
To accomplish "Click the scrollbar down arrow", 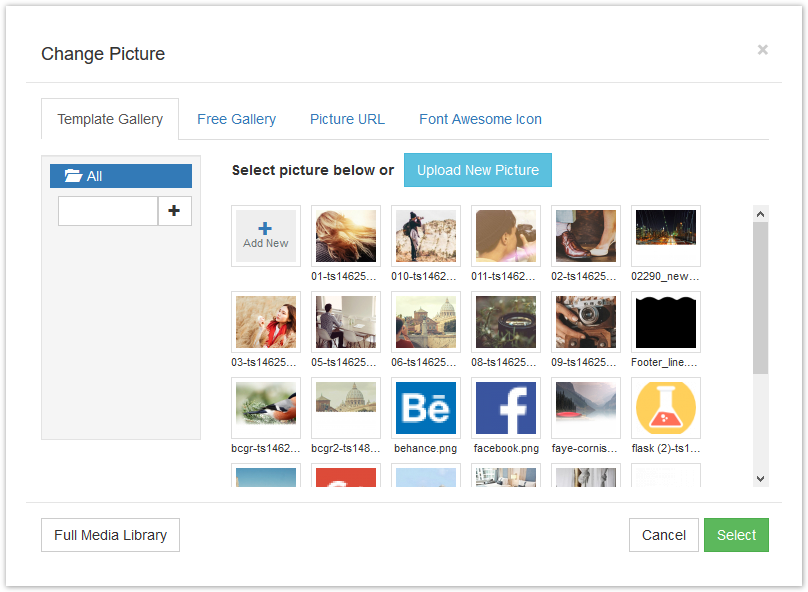I will click(x=761, y=478).
